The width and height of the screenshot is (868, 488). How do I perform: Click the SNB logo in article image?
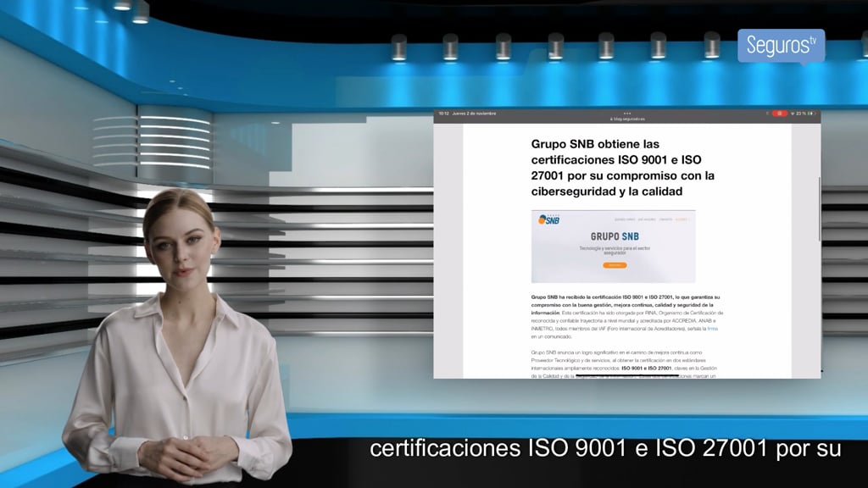click(548, 219)
